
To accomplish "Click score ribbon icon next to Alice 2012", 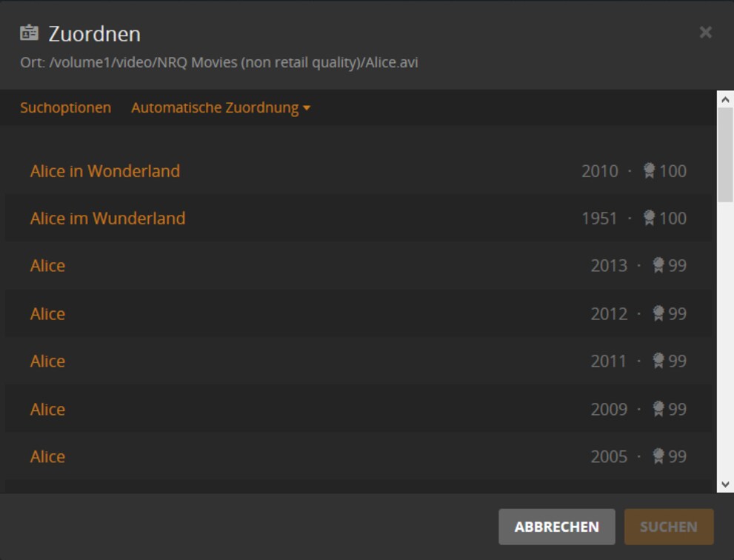I will pyautogui.click(x=658, y=313).
